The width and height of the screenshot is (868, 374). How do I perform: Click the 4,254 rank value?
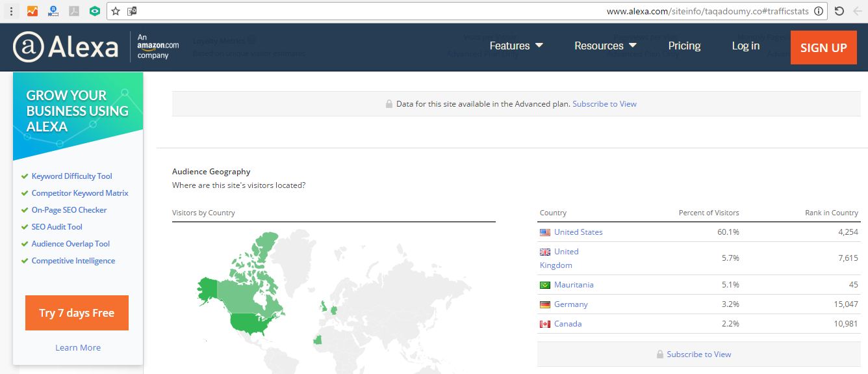847,232
